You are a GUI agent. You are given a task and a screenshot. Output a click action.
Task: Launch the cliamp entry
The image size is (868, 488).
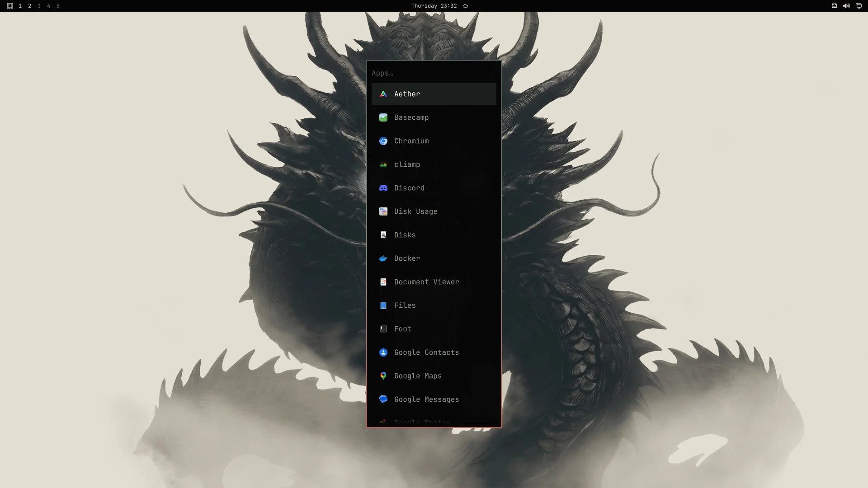tap(434, 164)
